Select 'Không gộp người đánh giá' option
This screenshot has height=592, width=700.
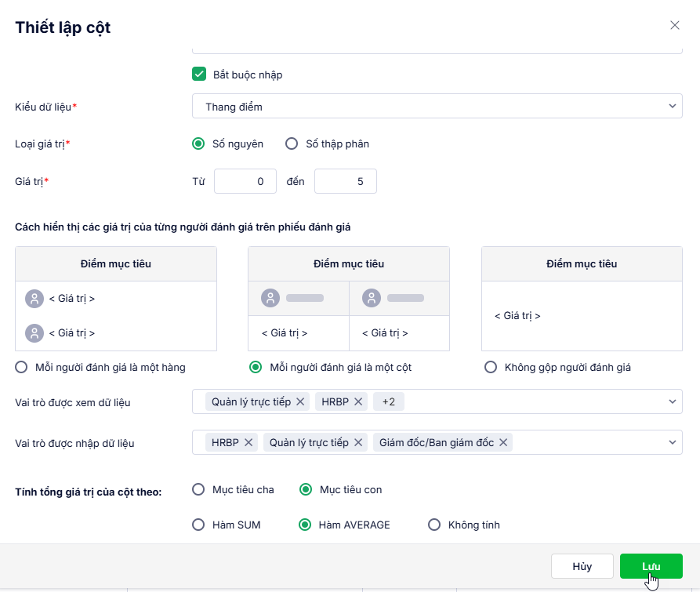491,367
